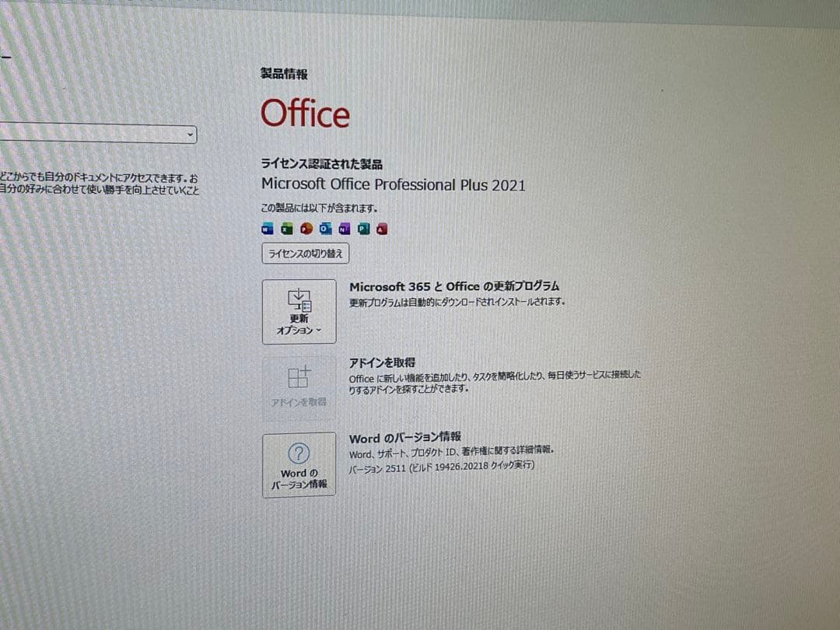Click the Publisher icon
The height and width of the screenshot is (630, 840).
362,228
